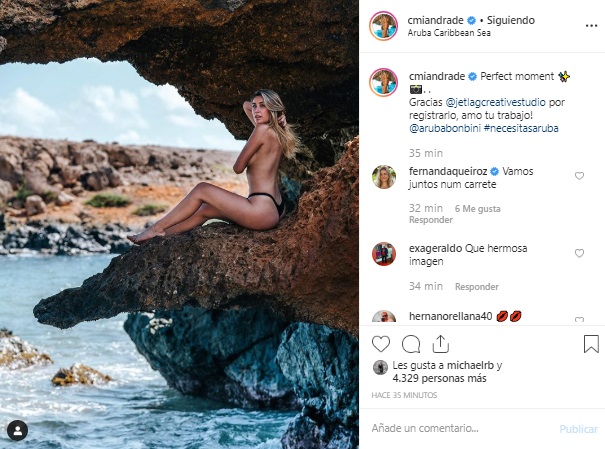Viewport: 605px width, 449px height.
Task: Reply to exageraldo's comment
Action: click(x=476, y=287)
